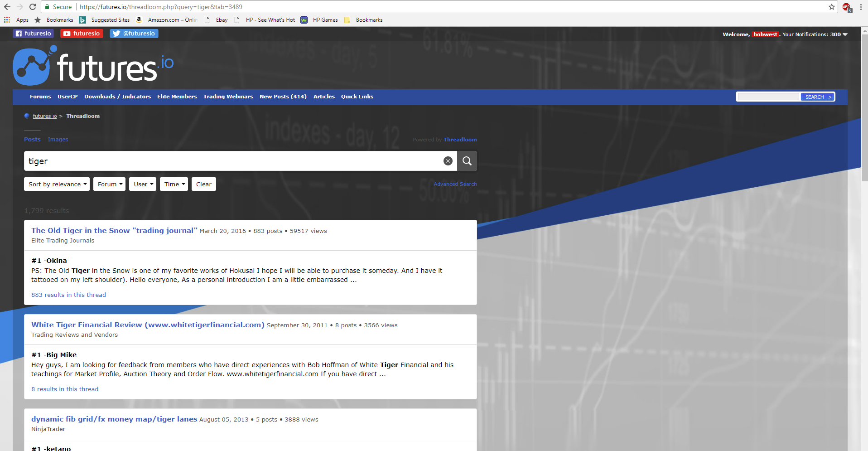Viewport: 868px width, 451px height.
Task: Open the Suggested Sites bookmark
Action: [x=105, y=20]
